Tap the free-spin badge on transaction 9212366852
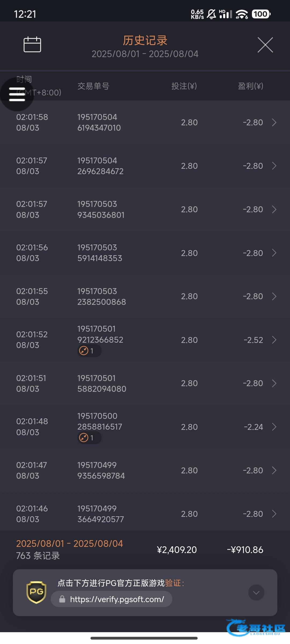 [89, 351]
